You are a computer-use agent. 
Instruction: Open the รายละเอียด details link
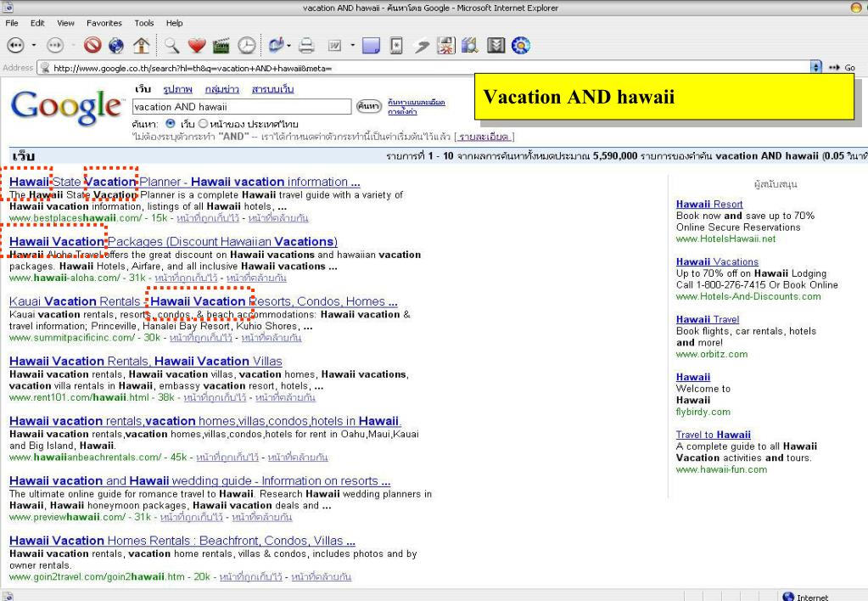[x=484, y=137]
